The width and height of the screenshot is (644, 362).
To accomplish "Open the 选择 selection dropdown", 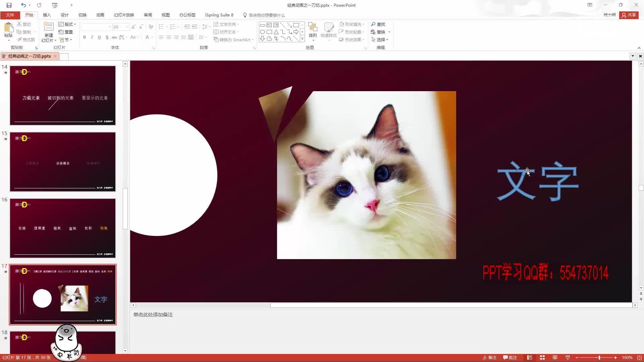I will 381,40.
